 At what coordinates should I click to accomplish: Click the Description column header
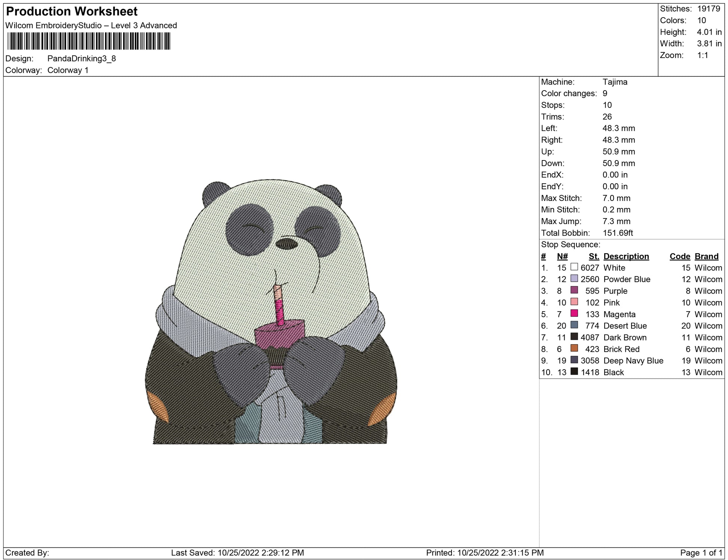pyautogui.click(x=626, y=256)
